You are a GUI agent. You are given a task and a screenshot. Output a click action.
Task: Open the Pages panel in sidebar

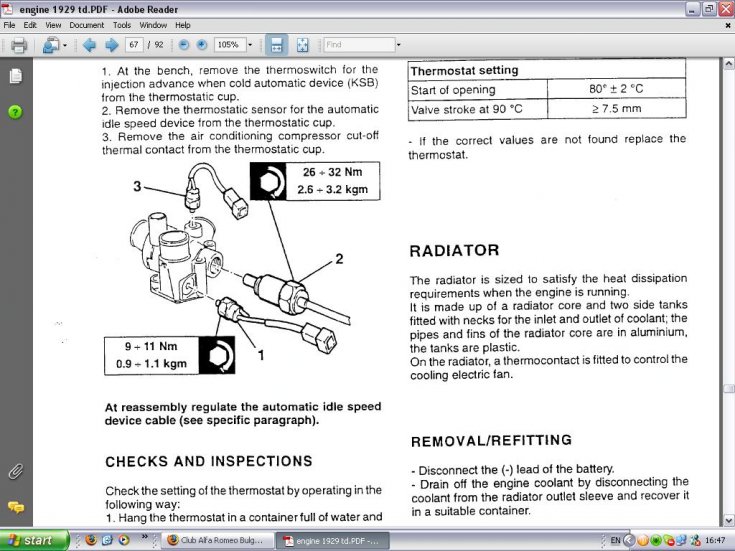pos(15,76)
